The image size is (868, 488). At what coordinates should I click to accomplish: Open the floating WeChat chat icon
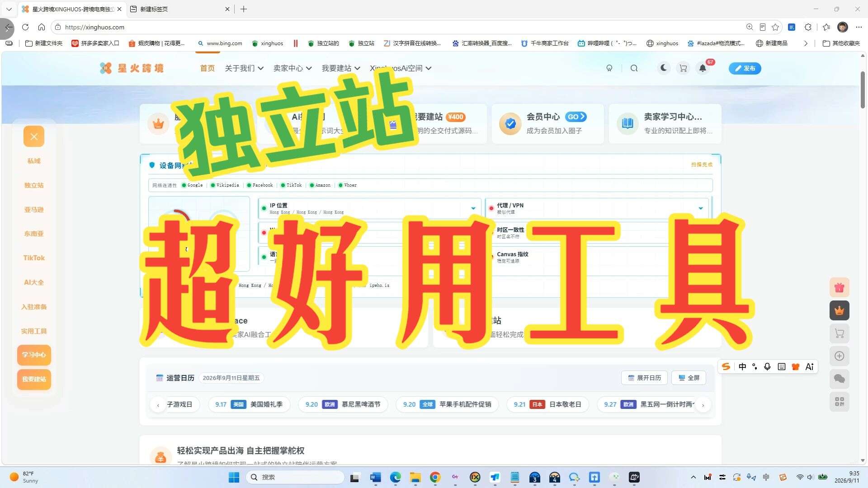840,379
